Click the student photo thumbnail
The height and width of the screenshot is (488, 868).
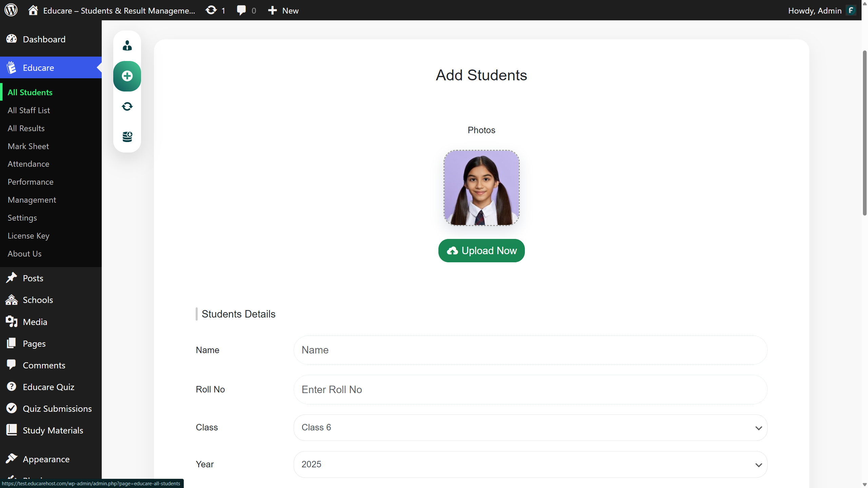pos(481,188)
